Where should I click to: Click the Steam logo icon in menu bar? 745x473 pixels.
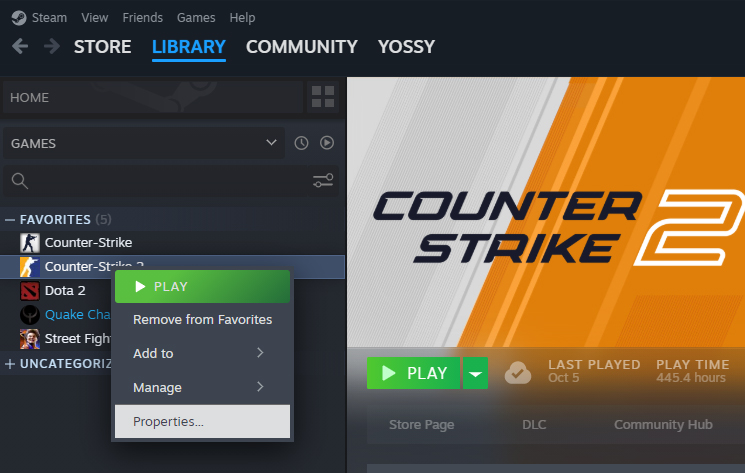19,18
